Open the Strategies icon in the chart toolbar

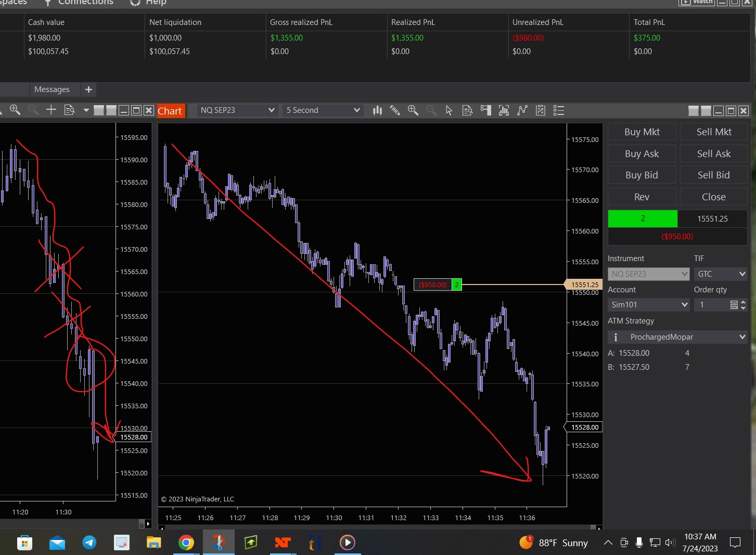pyautogui.click(x=541, y=110)
